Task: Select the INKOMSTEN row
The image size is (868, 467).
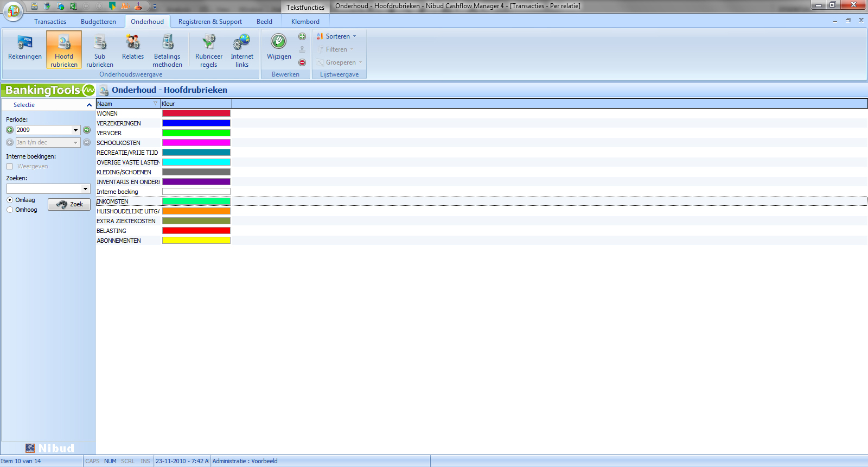Action: click(482, 201)
